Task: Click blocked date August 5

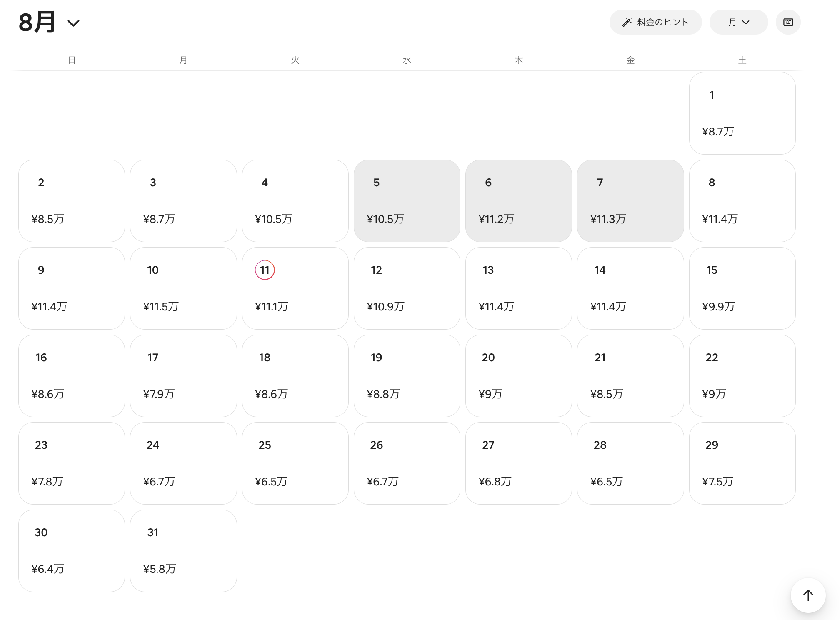Action: click(x=407, y=200)
